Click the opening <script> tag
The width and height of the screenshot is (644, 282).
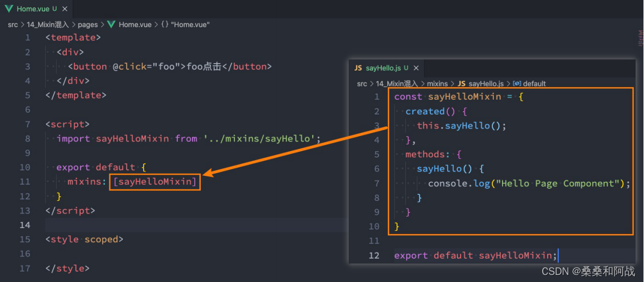tap(67, 124)
